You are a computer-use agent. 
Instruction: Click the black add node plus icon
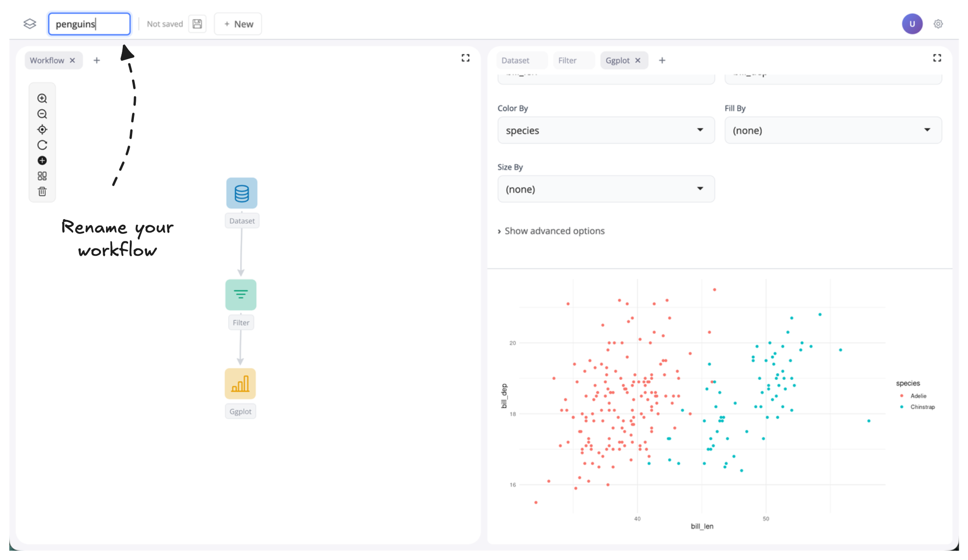pos(42,160)
